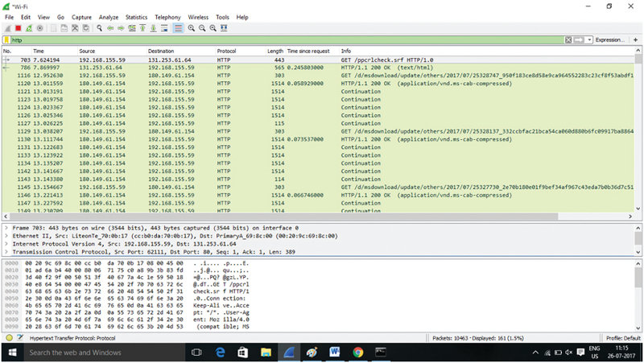Open Google Chrome from the taskbar
This screenshot has height=363, width=644.
[x=357, y=353]
